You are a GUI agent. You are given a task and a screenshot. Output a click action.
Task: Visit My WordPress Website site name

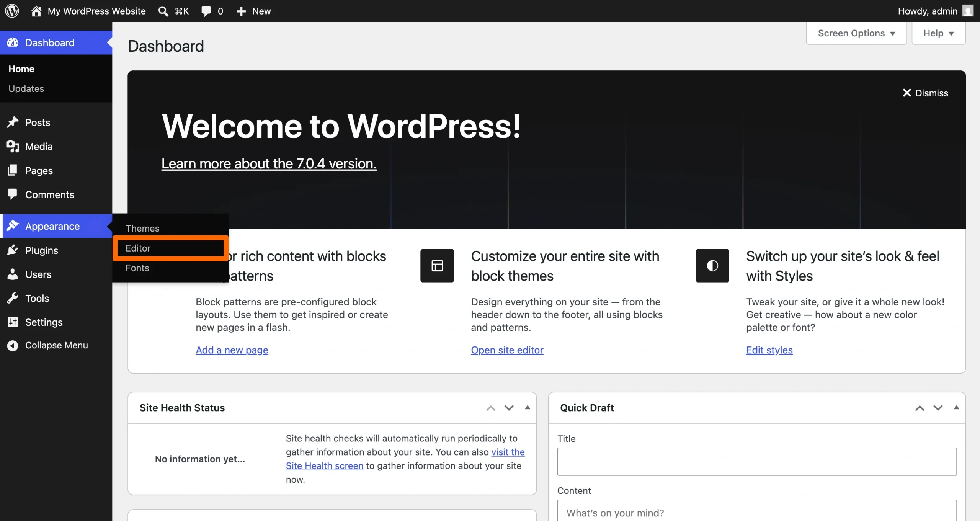[97, 11]
